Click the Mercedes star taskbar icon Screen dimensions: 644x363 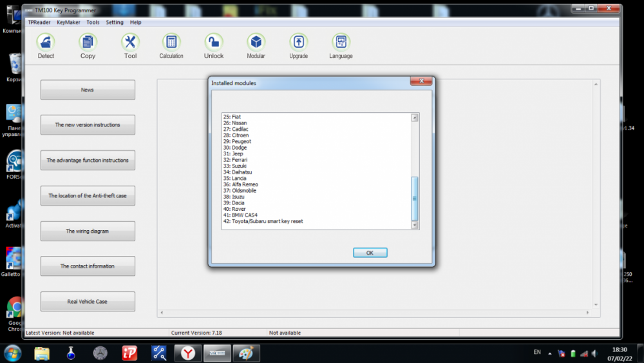pyautogui.click(x=100, y=353)
